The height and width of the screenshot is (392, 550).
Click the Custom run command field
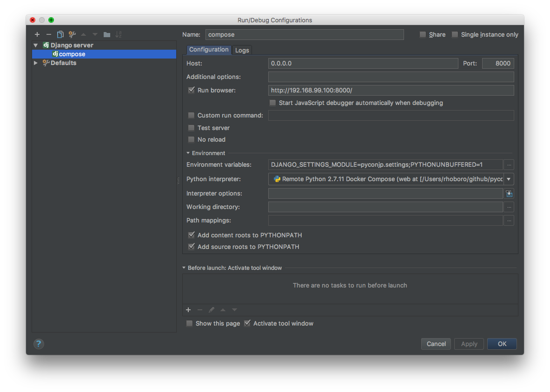coord(391,115)
